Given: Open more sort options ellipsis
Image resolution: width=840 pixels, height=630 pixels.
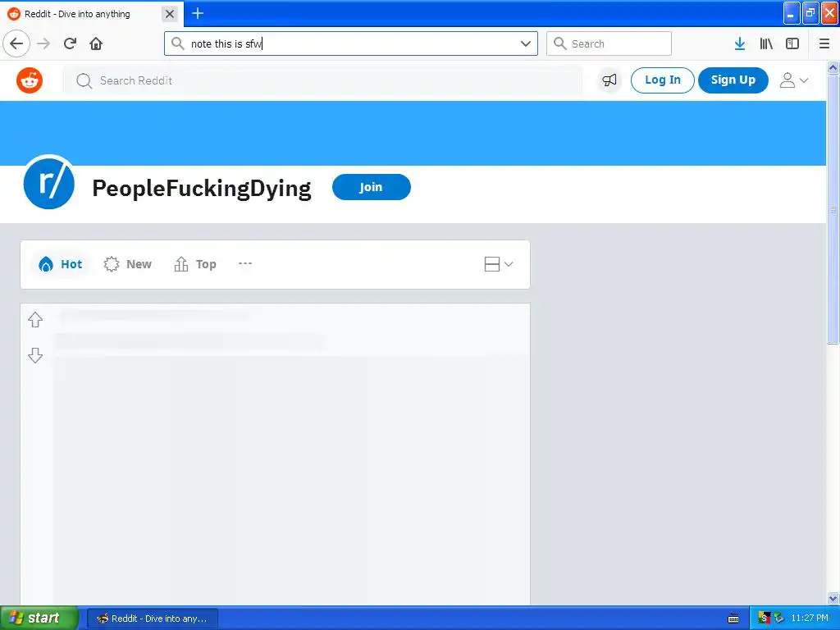Looking at the screenshot, I should click(244, 263).
